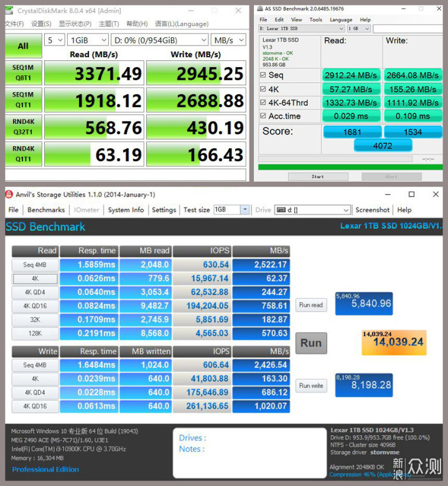Open the 帮助(H) menu in CrystalDiskMark
The image size is (448, 486).
(x=137, y=24)
